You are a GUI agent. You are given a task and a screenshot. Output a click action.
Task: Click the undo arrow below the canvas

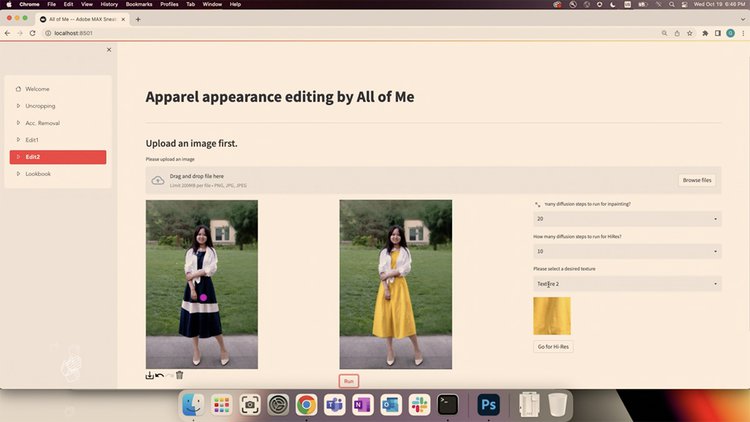[160, 376]
